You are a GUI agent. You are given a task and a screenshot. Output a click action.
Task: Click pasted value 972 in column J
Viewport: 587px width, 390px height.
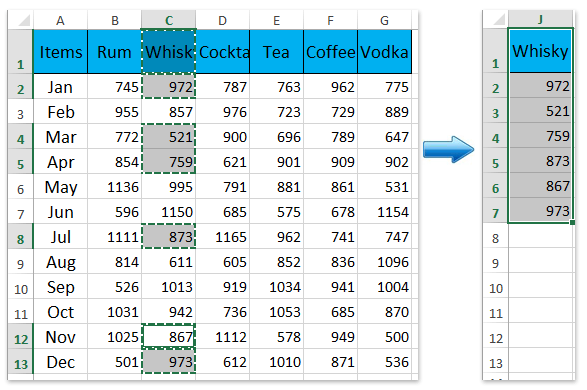(x=540, y=86)
